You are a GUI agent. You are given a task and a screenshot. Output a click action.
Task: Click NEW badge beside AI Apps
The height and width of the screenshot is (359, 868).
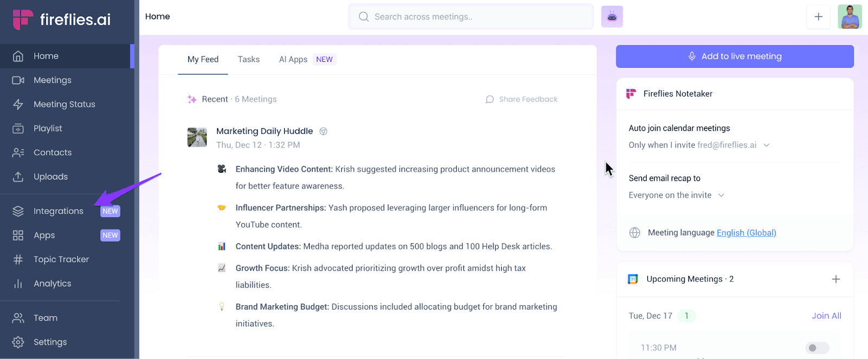pyautogui.click(x=324, y=60)
